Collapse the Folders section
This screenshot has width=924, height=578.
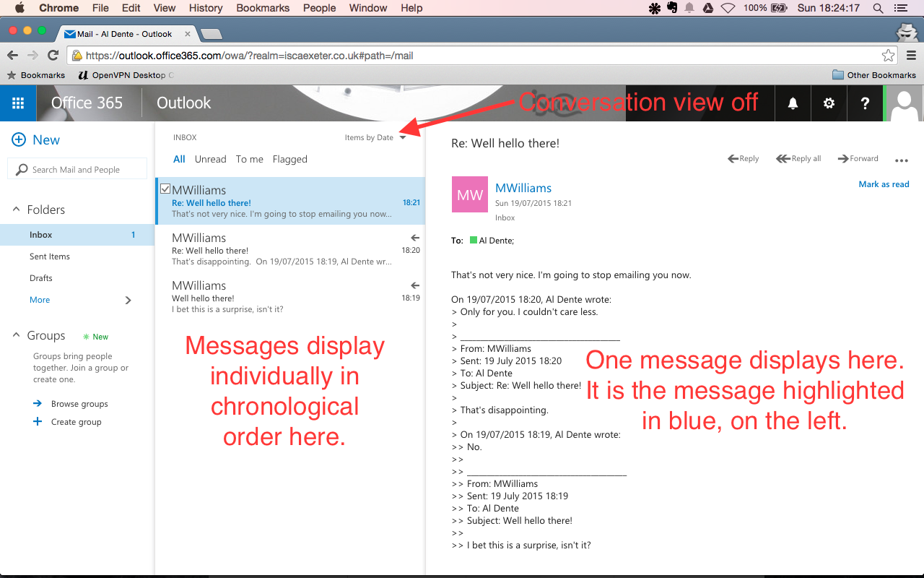16,210
